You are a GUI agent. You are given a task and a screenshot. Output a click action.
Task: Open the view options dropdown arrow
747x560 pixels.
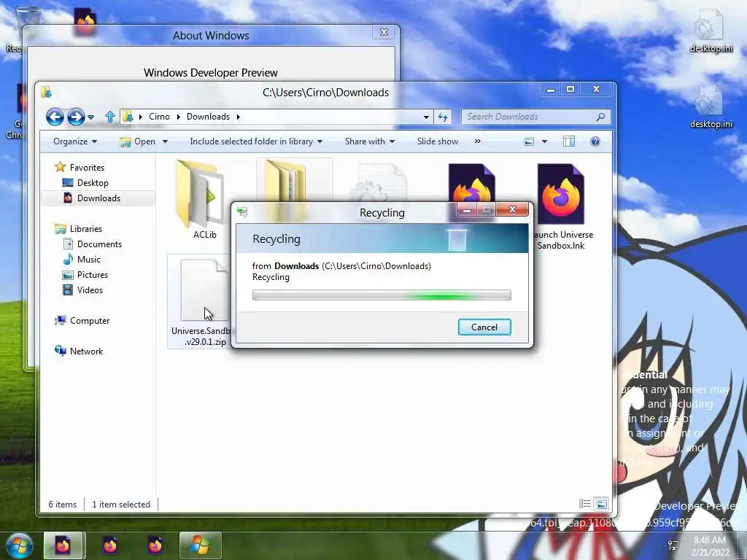(544, 141)
